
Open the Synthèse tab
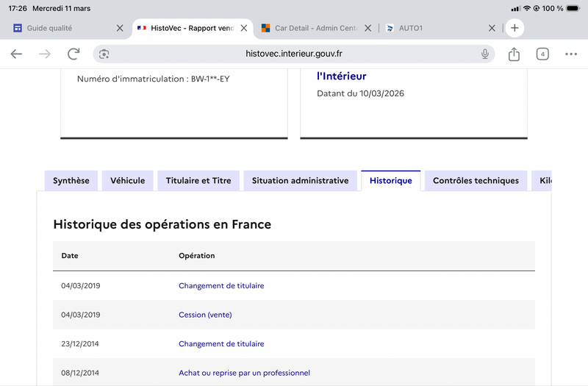[71, 180]
